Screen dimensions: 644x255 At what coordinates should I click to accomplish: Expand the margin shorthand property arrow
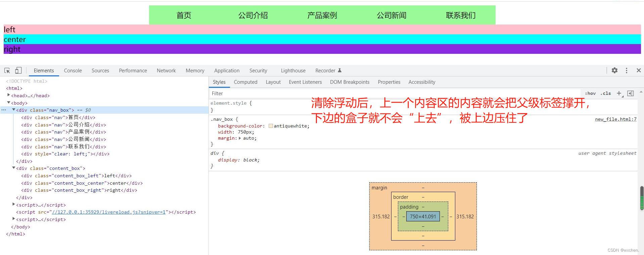[x=240, y=138]
